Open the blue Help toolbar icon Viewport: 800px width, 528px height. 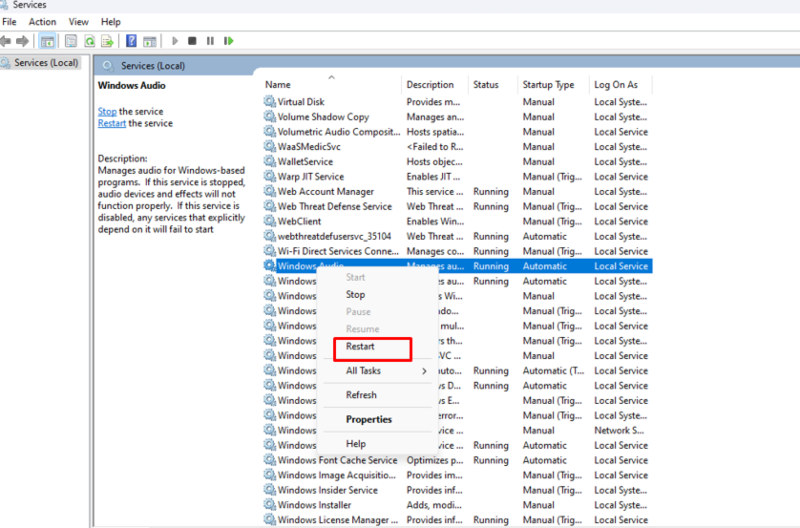click(131, 41)
